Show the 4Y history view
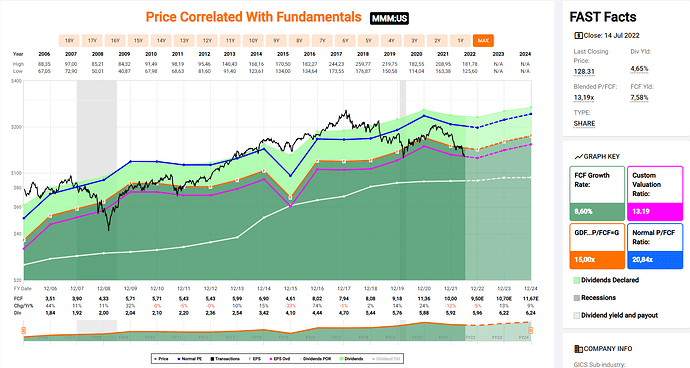 pos(391,40)
